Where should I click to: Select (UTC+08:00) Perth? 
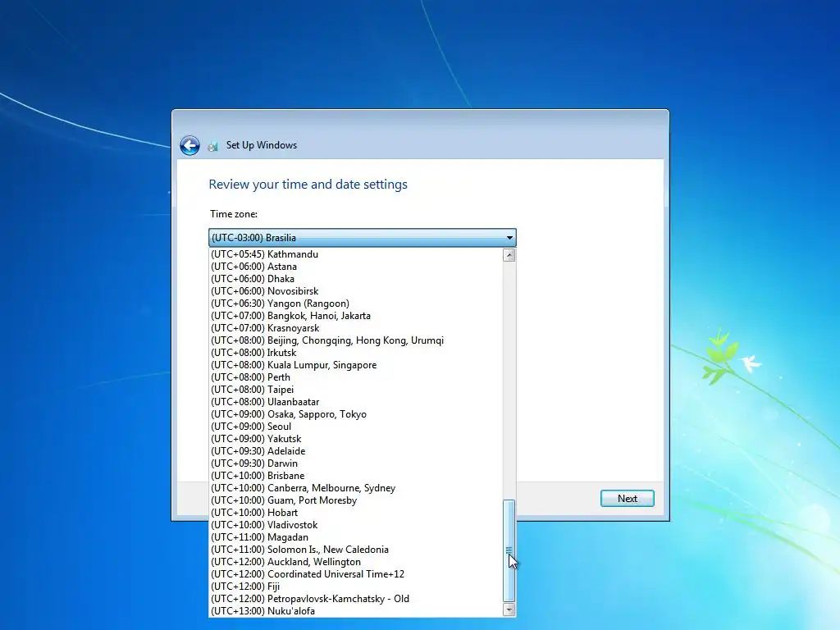tap(356, 377)
